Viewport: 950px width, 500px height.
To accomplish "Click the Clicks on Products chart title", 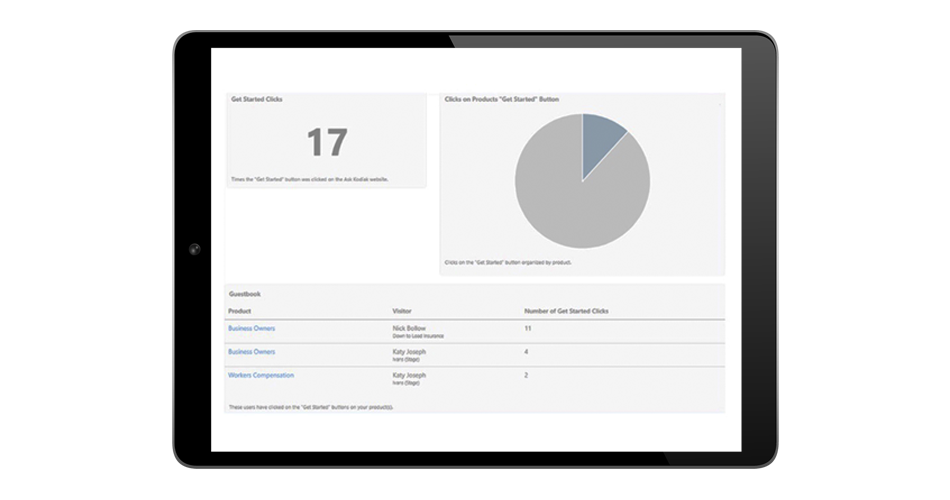I will coord(501,100).
